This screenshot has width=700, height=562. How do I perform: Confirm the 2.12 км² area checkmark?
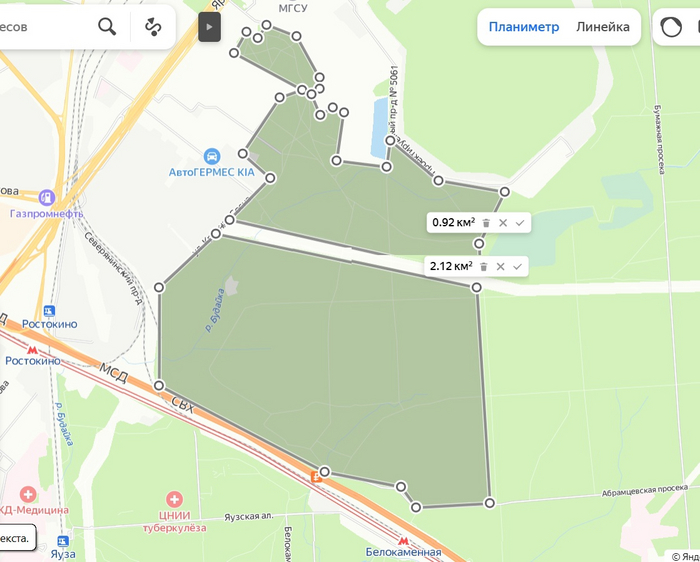pyautogui.click(x=517, y=266)
